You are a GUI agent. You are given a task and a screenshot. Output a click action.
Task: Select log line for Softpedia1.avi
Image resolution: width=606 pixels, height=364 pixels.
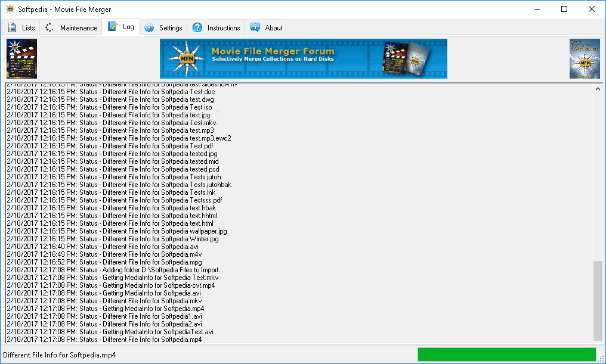[x=104, y=316]
